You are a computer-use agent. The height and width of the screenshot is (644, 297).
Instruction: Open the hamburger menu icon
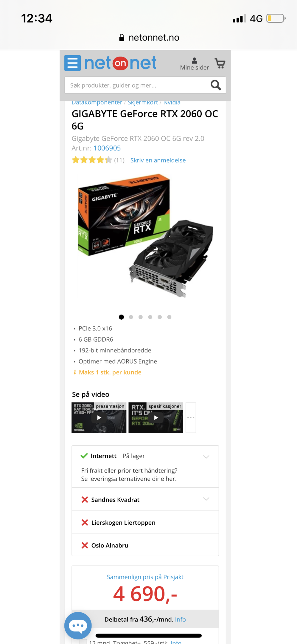pyautogui.click(x=72, y=63)
